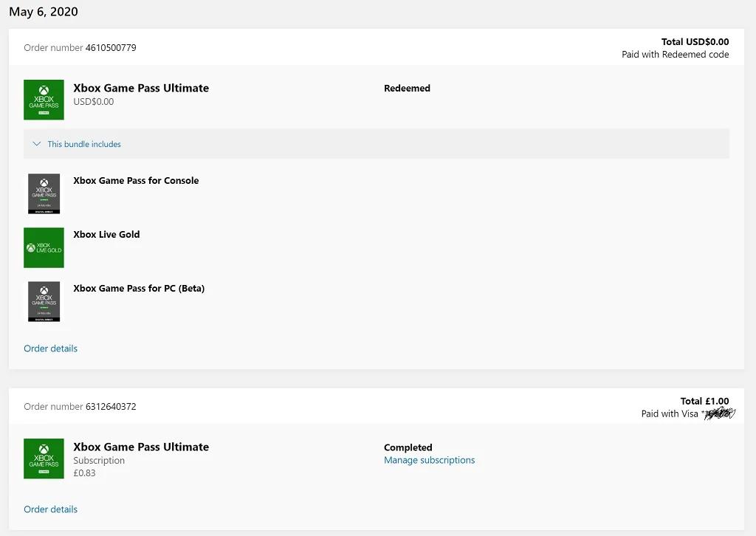Click the Xbox Game Pass for PC (Beta) icon
756x536 pixels.
pyautogui.click(x=44, y=302)
